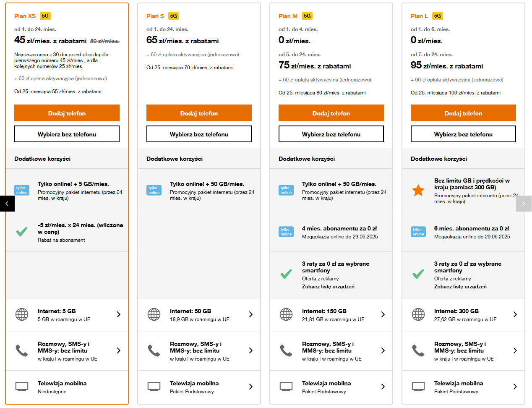This screenshot has height=408, width=532.
Task: Select the Plan S title heading
Action: (x=155, y=16)
